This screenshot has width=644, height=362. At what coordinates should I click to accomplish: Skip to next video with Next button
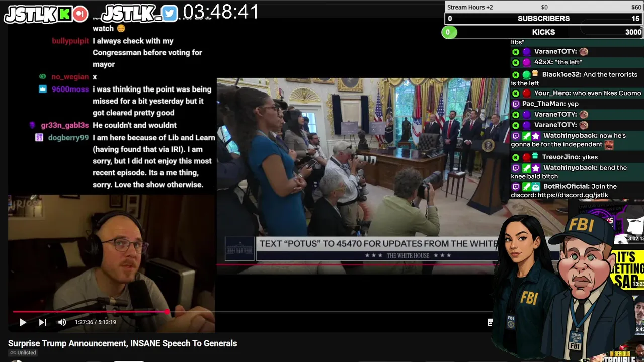43,322
